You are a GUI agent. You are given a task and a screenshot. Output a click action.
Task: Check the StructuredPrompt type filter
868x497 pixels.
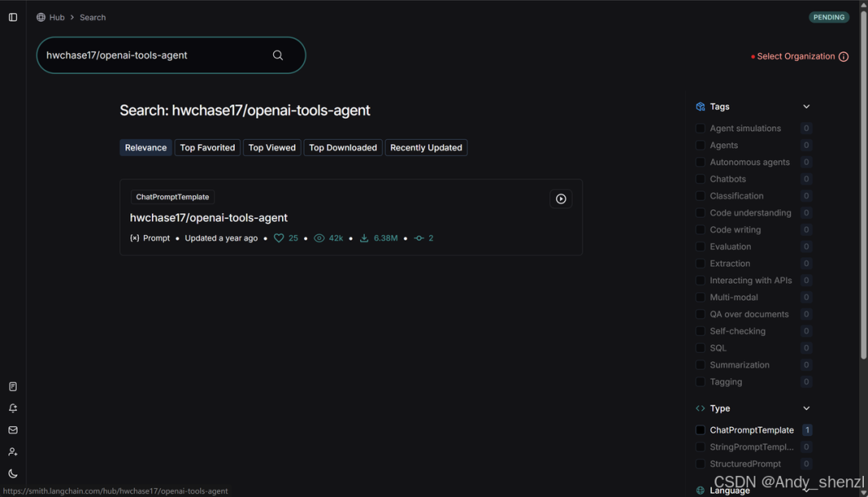pos(700,464)
